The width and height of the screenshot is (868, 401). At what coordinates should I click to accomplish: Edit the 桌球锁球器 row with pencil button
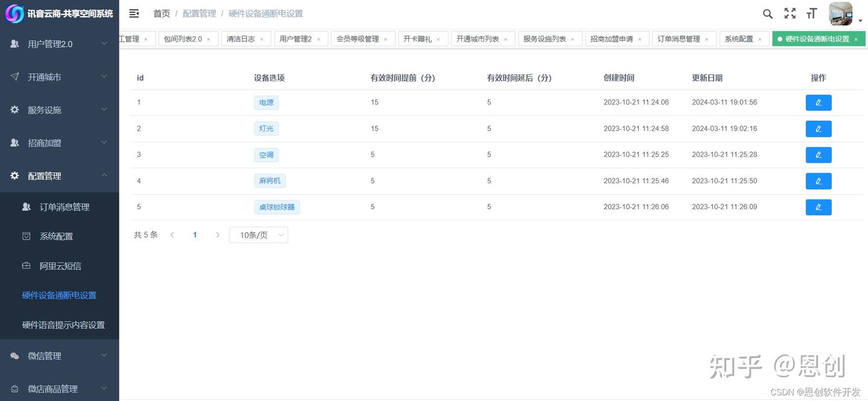tap(819, 207)
